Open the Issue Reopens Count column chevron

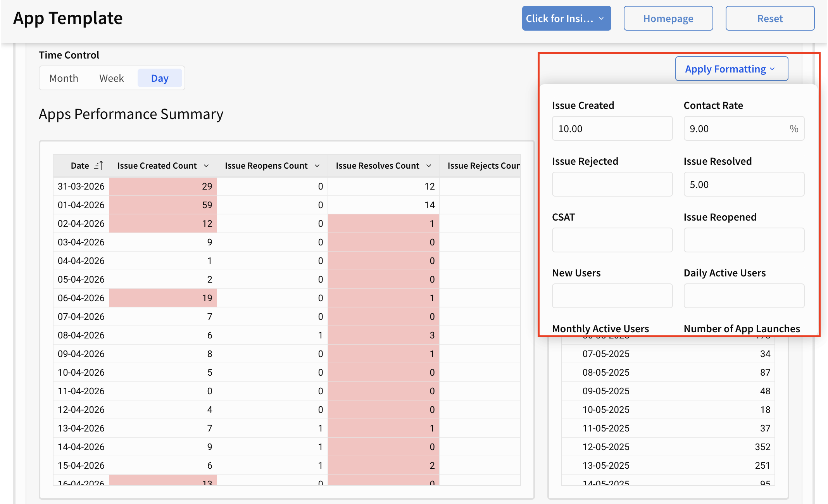317,166
